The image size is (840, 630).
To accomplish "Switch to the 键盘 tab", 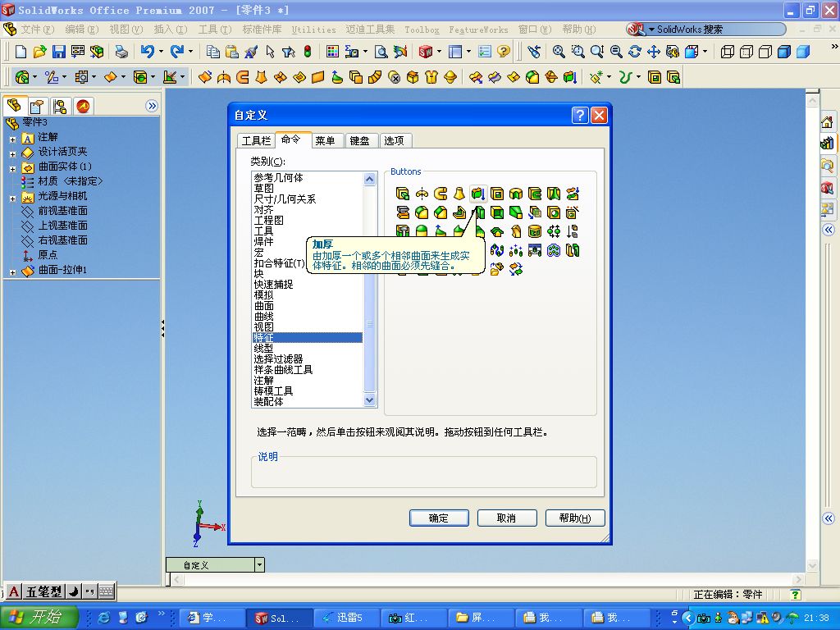I will click(359, 140).
